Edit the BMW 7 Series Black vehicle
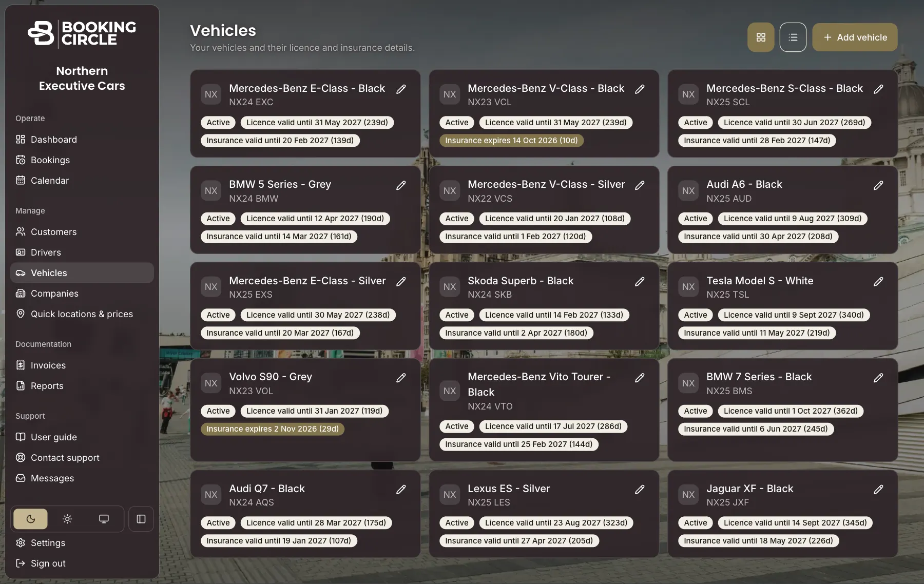 click(878, 378)
